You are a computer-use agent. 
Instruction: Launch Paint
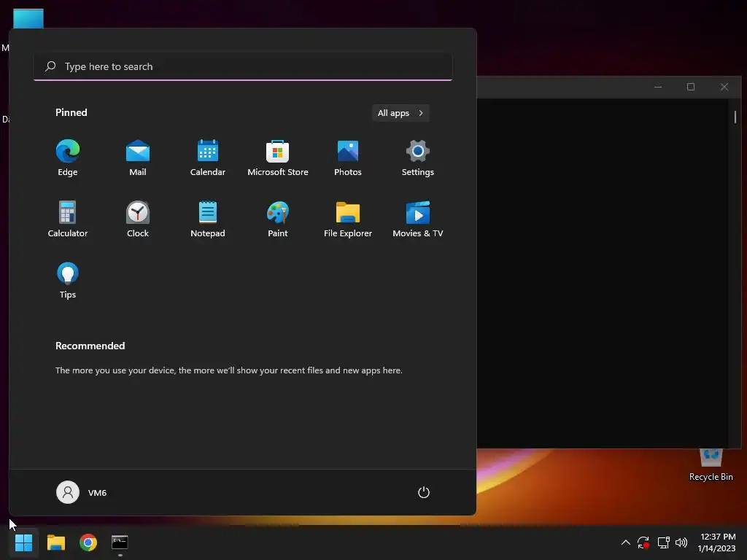(278, 219)
